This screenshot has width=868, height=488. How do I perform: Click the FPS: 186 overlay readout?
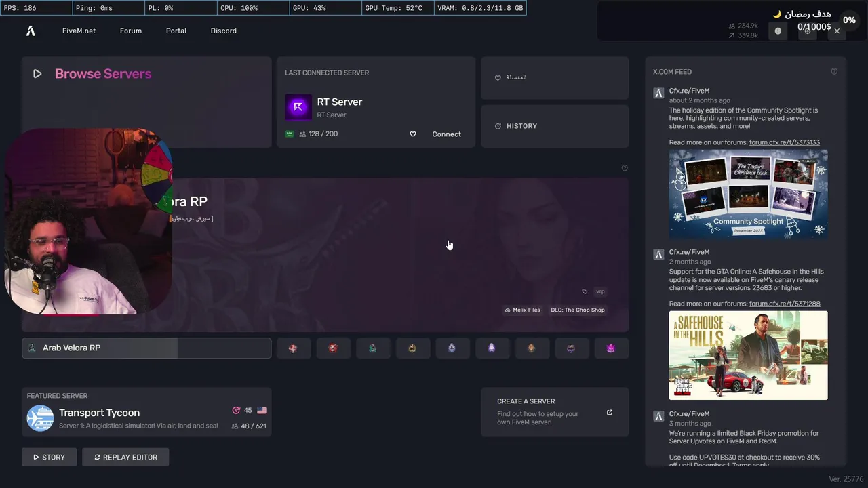35,8
